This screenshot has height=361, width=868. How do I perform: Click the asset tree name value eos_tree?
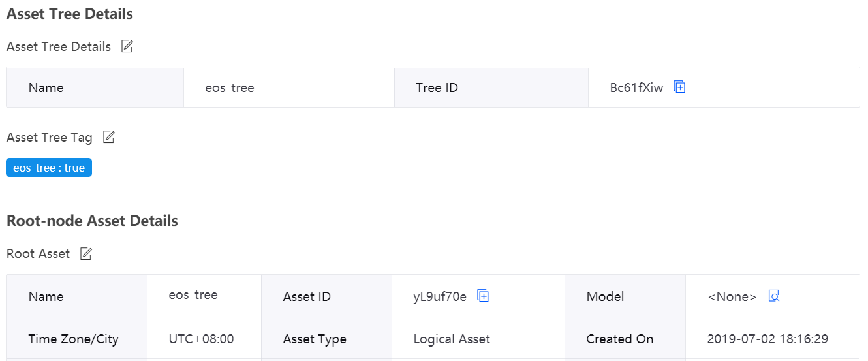[230, 87]
